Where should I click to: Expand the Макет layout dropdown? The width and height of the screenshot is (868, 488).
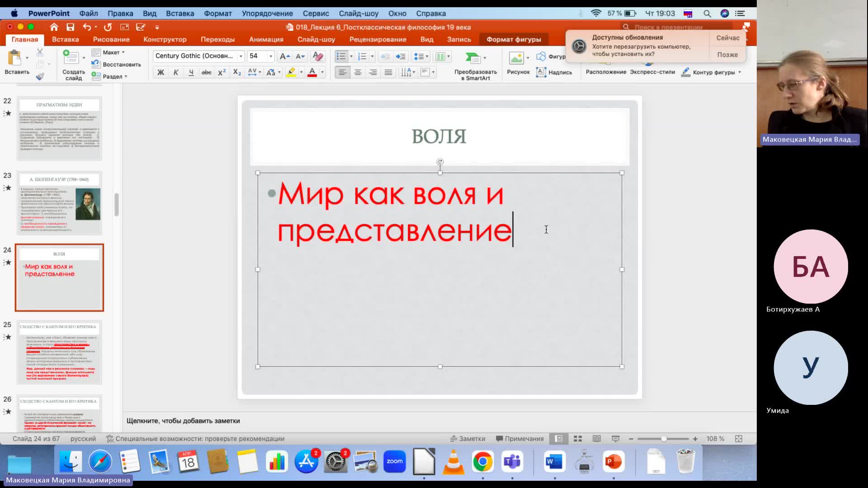click(x=108, y=52)
